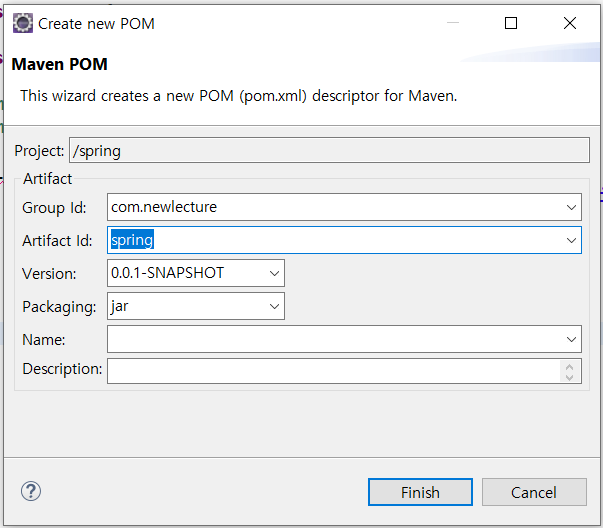Close the Create new POM dialog
The height and width of the screenshot is (528, 603).
click(570, 23)
